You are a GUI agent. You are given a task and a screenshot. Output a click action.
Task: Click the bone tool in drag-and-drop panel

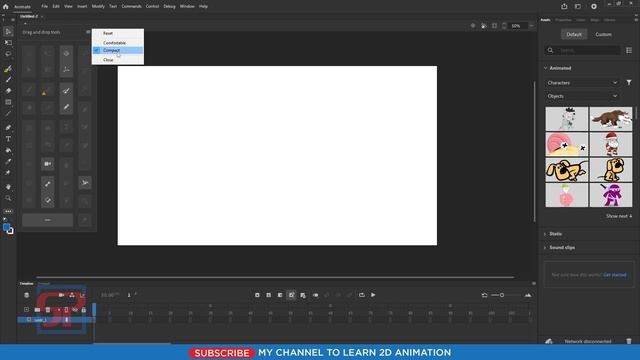click(x=48, y=184)
